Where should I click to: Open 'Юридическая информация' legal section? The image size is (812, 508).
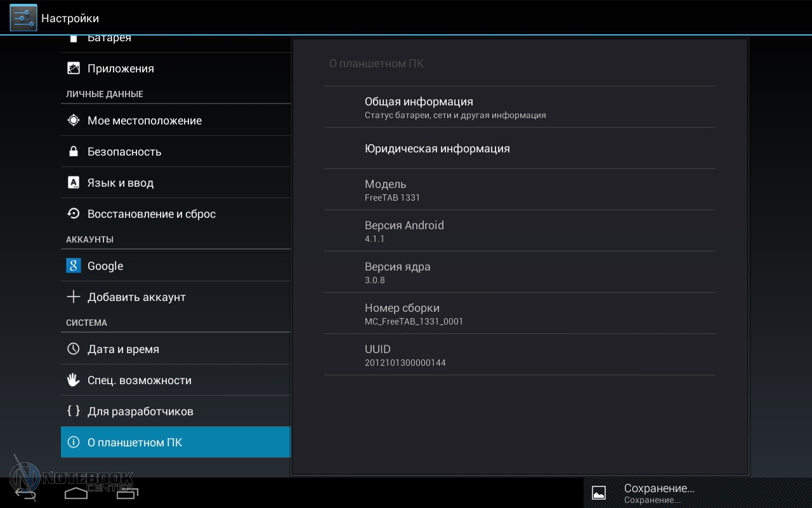[x=519, y=149]
